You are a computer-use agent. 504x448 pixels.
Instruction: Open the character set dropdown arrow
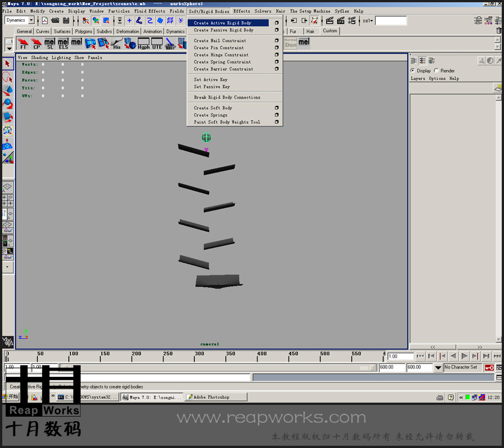point(438,368)
